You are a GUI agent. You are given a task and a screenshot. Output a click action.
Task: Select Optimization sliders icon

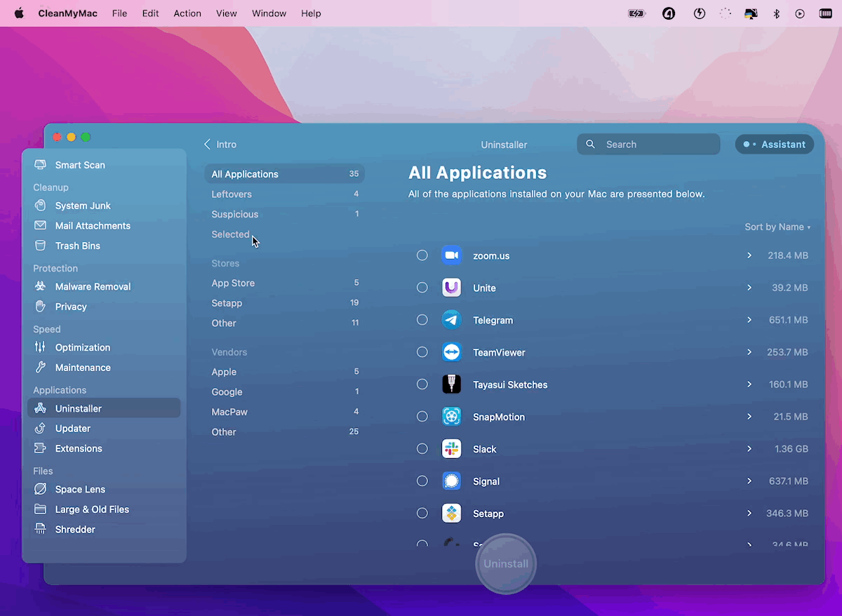(41, 347)
